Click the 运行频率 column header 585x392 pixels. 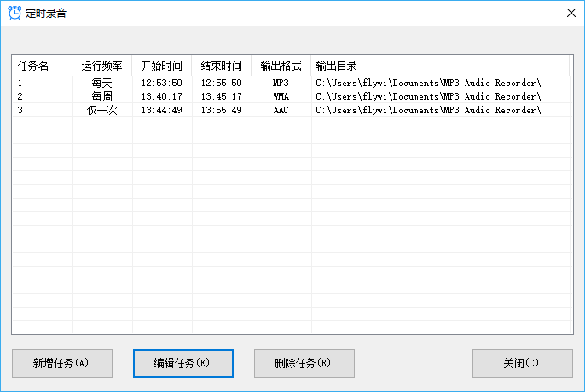102,66
